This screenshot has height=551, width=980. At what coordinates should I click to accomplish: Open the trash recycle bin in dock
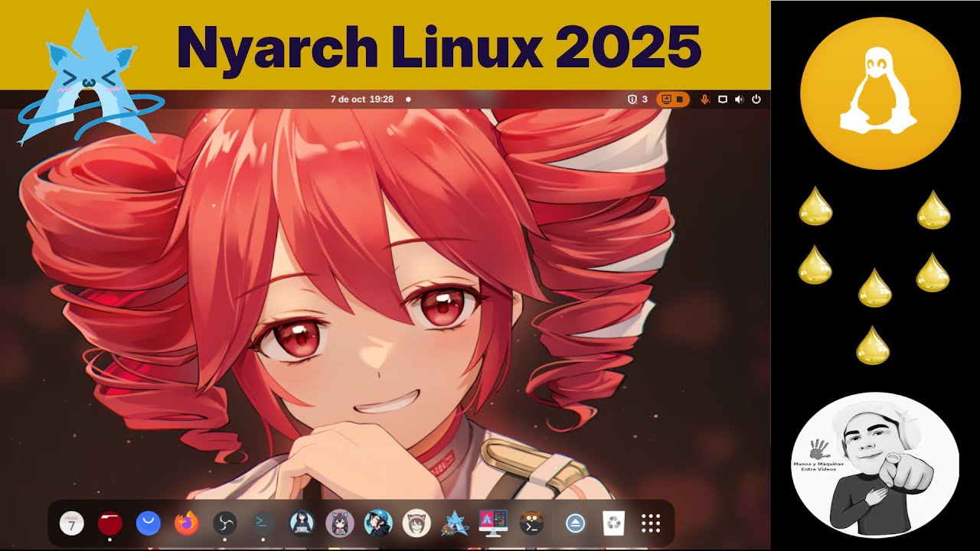(x=614, y=523)
